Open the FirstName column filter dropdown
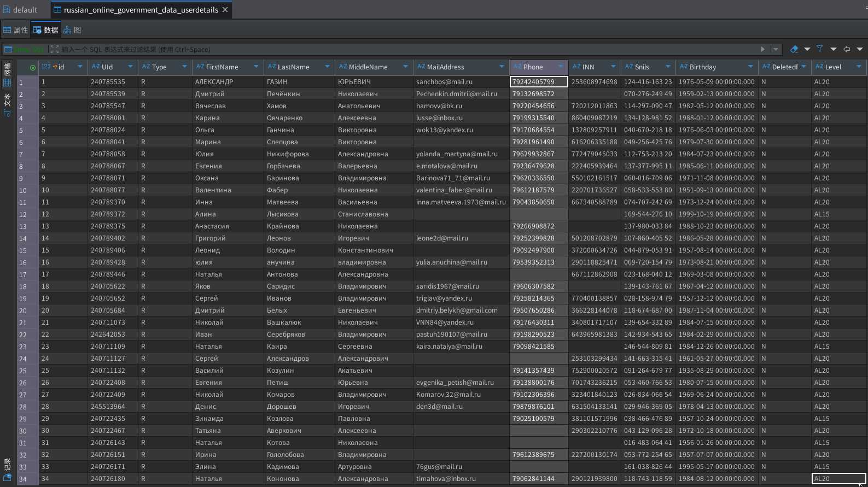 pyautogui.click(x=256, y=67)
